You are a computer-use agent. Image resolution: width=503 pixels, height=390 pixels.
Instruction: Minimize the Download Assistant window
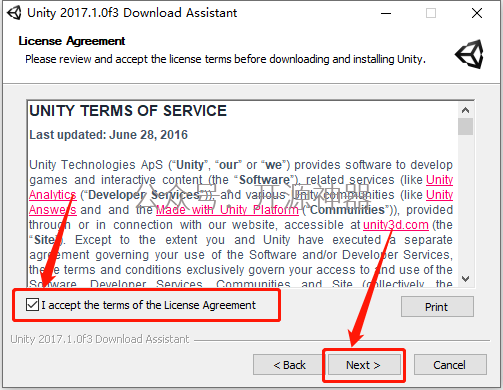(386, 13)
